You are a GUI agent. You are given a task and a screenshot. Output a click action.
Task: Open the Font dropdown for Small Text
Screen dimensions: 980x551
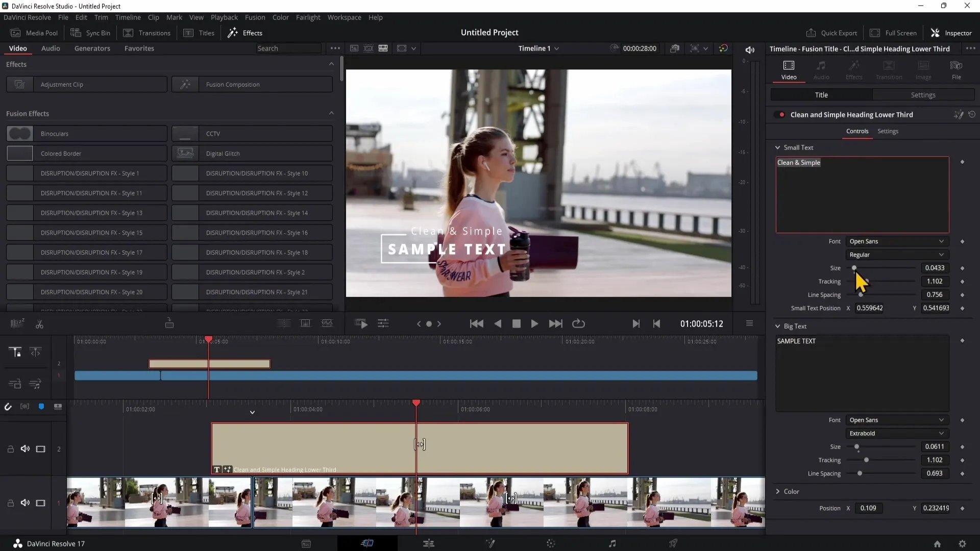[x=898, y=241]
